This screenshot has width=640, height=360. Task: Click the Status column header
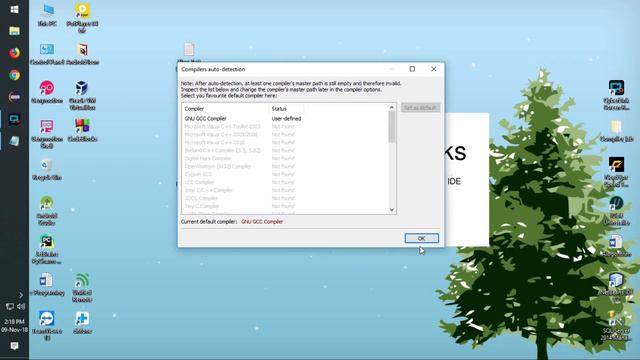click(286, 109)
